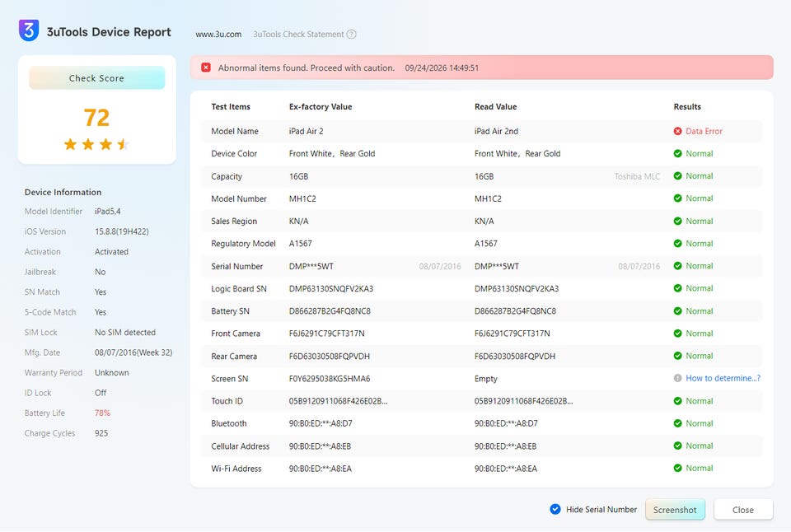Click the read Rear Camera serial F6D63030508FQPVDH
The width and height of the screenshot is (791, 532).
click(x=514, y=357)
